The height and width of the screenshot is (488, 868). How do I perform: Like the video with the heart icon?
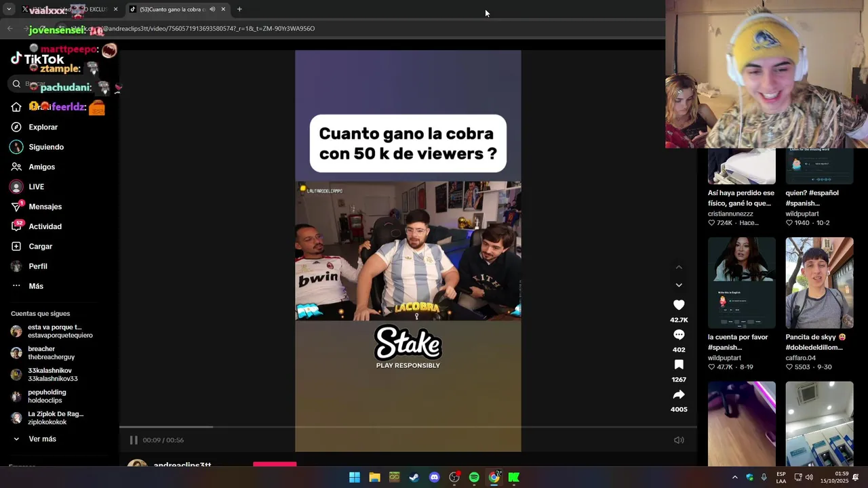pos(679,305)
